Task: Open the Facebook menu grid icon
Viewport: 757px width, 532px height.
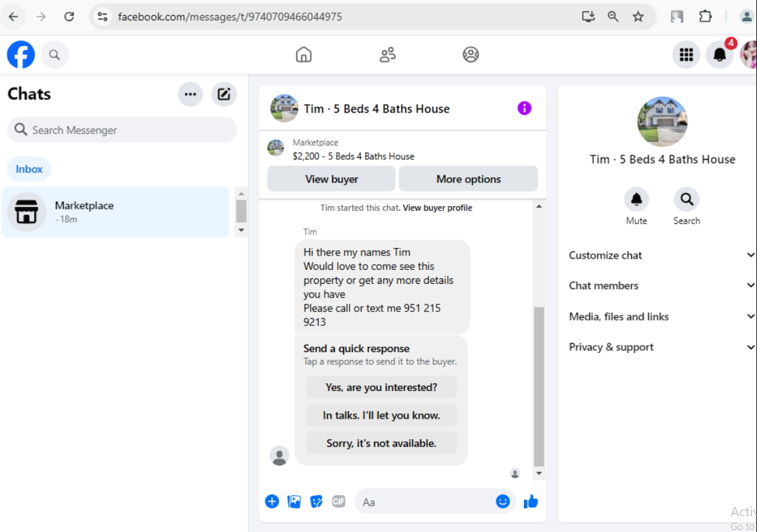Action: pos(686,55)
